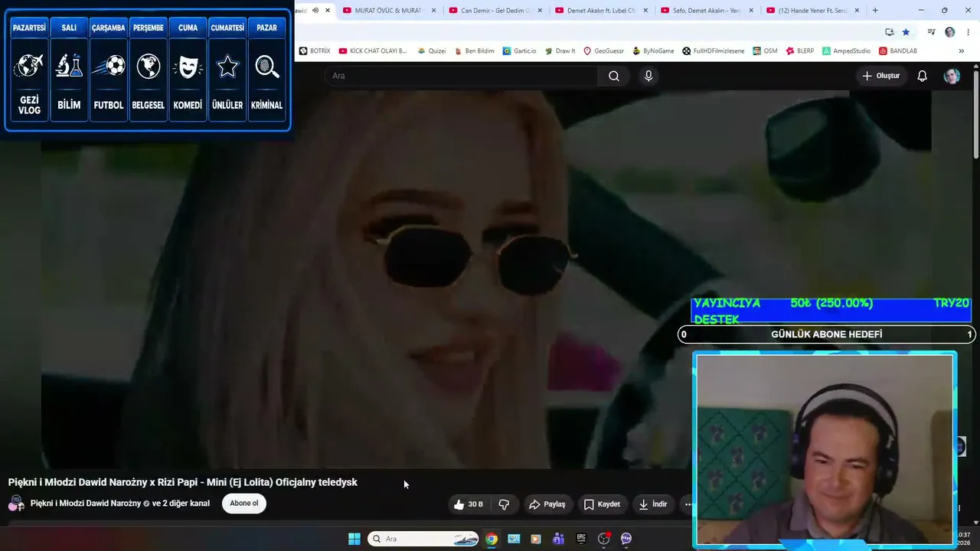Switch to Can Demir - Gel Dedim tab

point(495,11)
